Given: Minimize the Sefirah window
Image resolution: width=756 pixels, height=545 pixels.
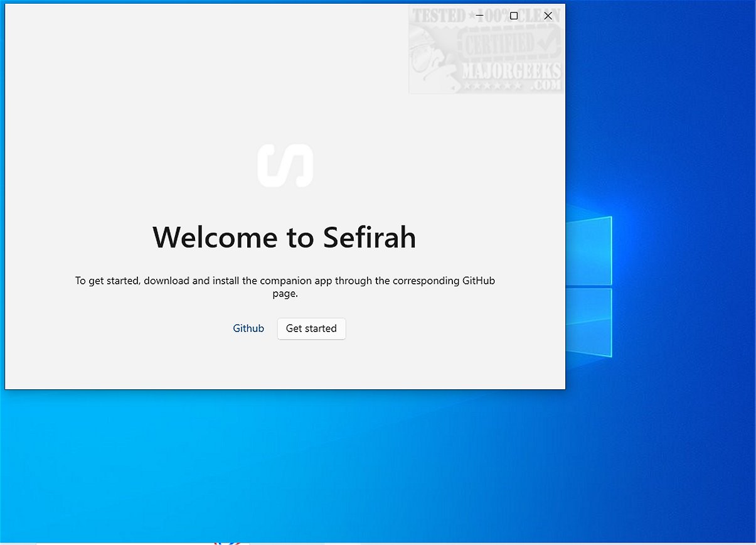Looking at the screenshot, I should 479,16.
